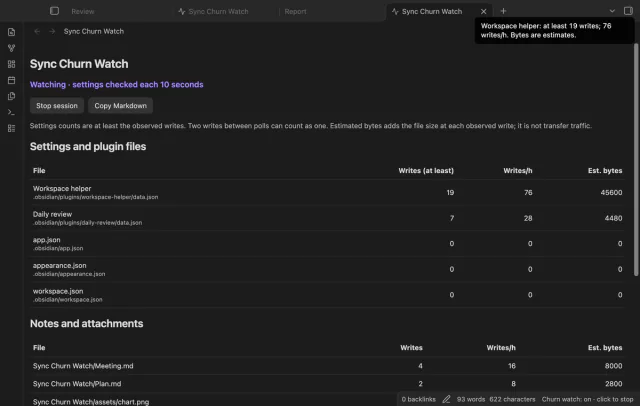Open a new tab with plus icon

503,11
